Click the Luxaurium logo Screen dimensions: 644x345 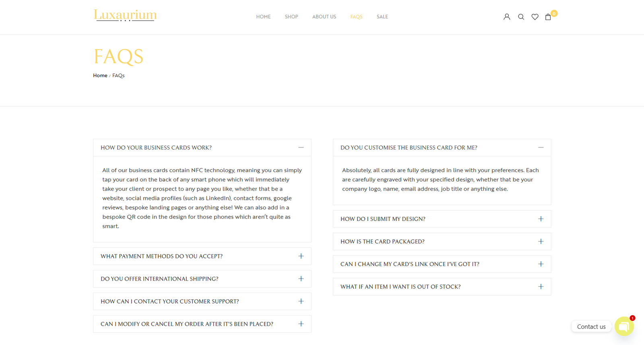point(125,15)
